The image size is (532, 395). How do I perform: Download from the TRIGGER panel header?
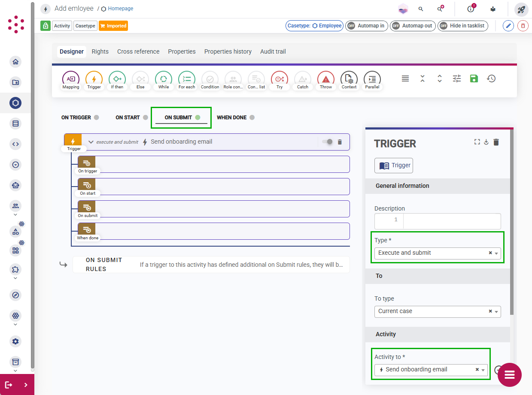point(486,142)
